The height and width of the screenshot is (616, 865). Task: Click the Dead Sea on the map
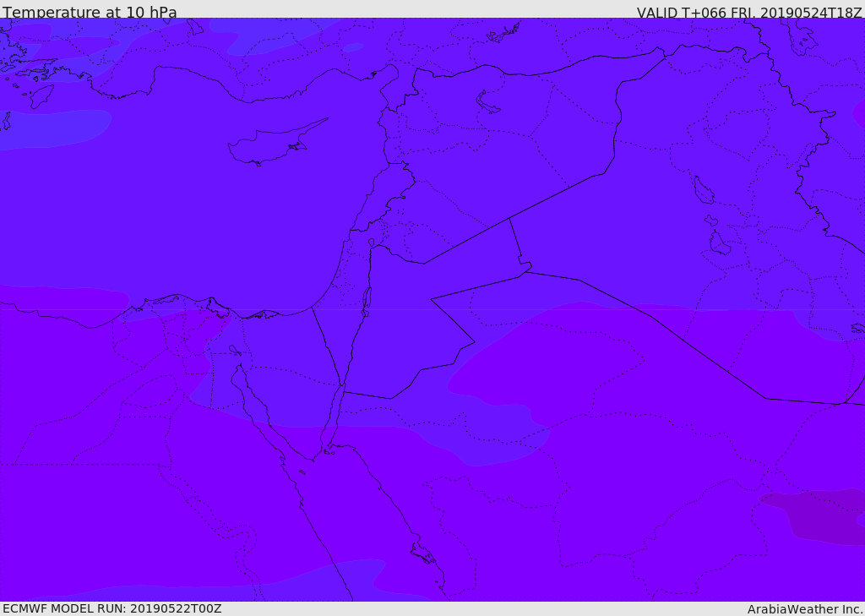[367, 300]
